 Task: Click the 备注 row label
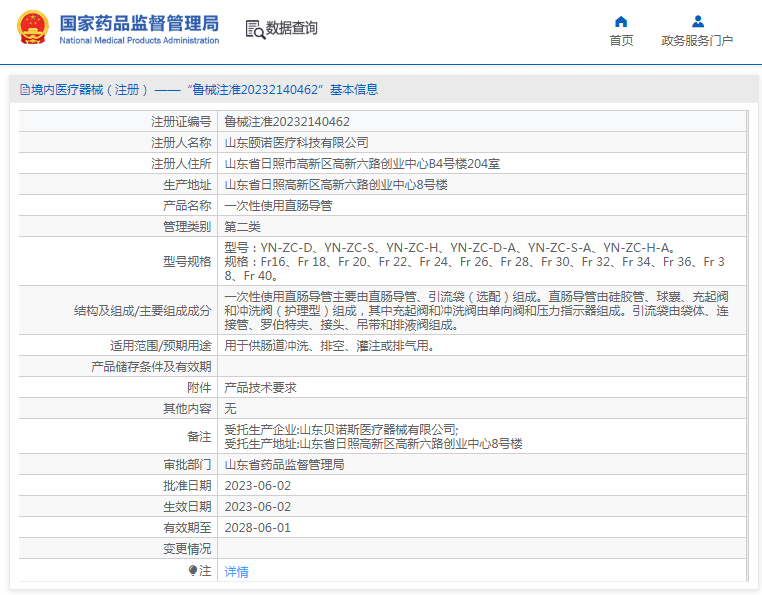[x=199, y=437]
